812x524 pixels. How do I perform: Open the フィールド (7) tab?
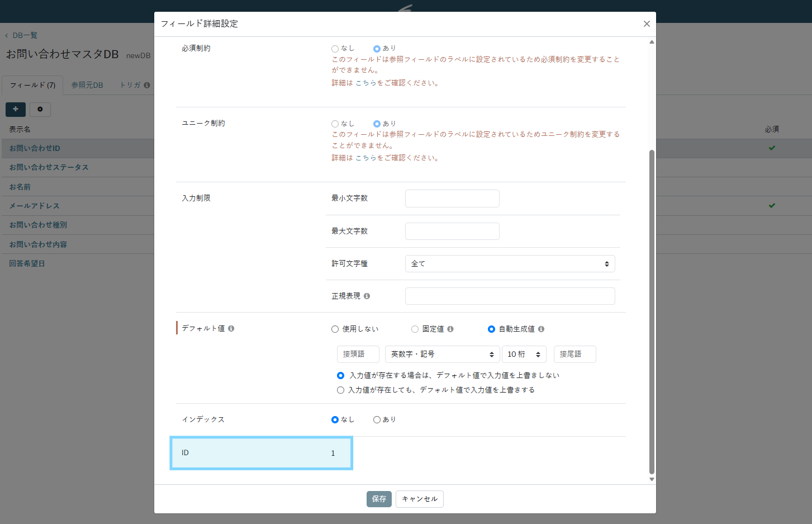32,86
